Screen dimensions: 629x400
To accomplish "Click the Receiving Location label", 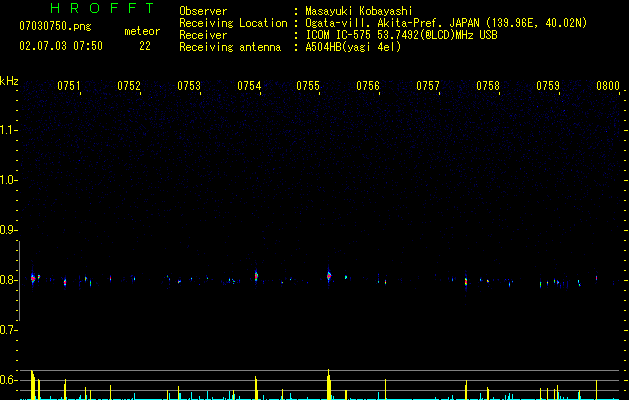I will point(233,23).
